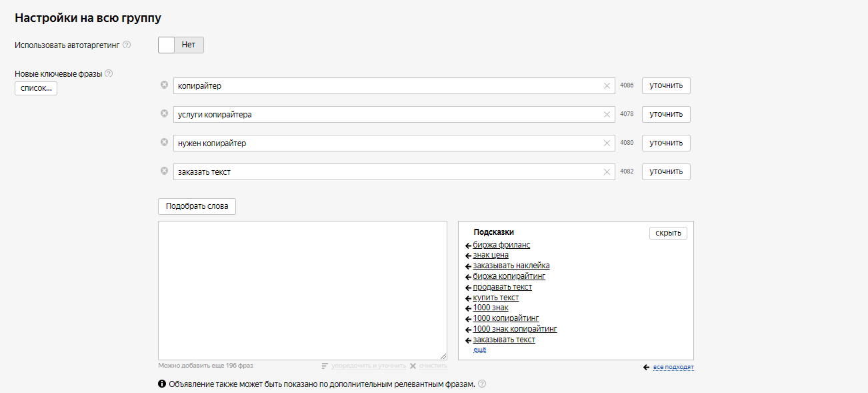
Task: Clear the 'заказать текст' input text
Action: click(607, 172)
